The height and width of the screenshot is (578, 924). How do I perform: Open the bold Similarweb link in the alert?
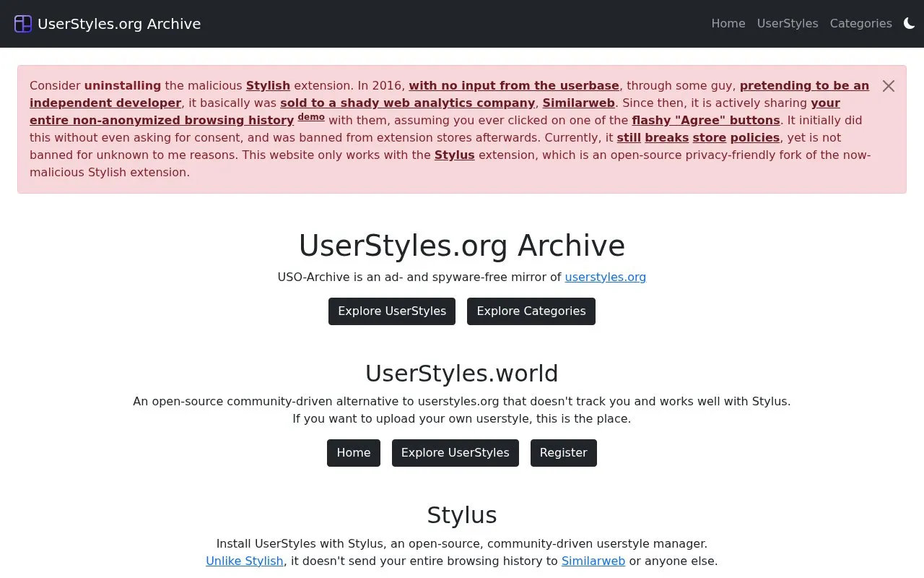pyautogui.click(x=579, y=103)
